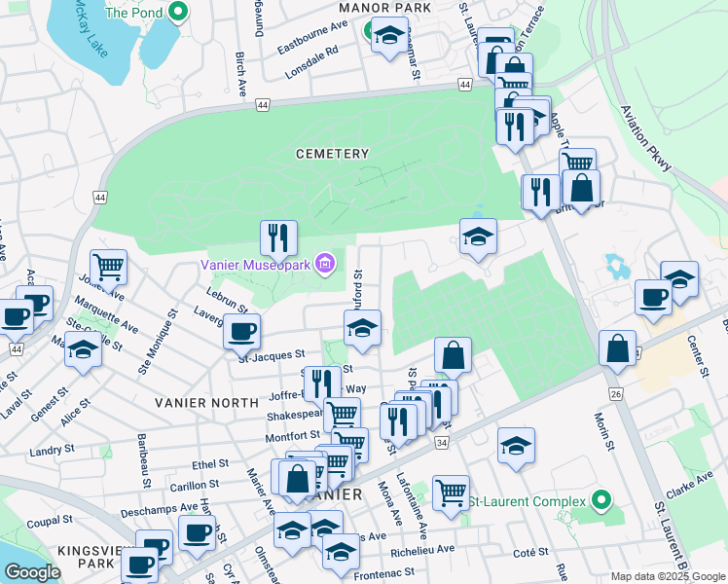The image size is (728, 584).
Task: Click the front restaurant marker near route 34
Action: click(x=398, y=422)
